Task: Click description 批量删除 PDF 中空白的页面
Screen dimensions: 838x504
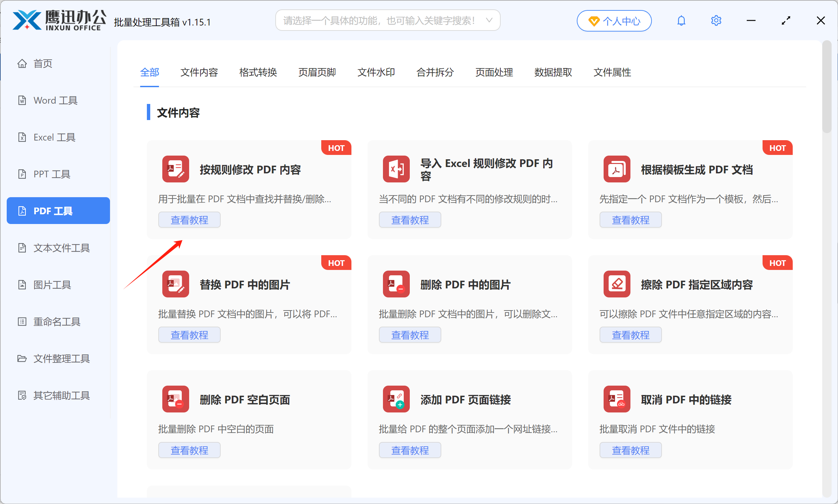Action: pyautogui.click(x=216, y=429)
